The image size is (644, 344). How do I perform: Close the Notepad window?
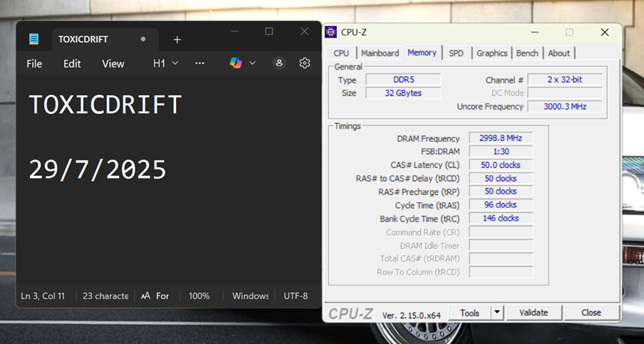[x=304, y=31]
